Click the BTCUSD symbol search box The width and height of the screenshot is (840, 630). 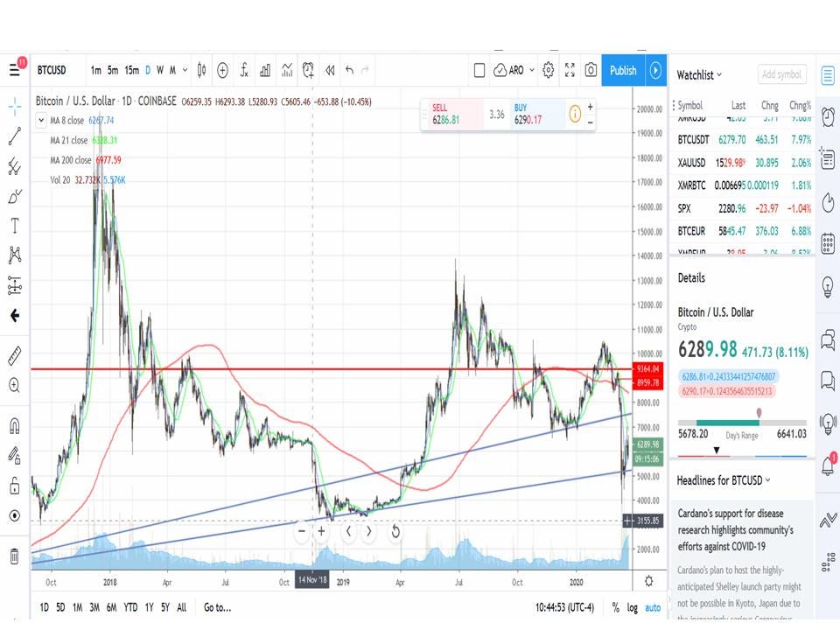(52, 70)
